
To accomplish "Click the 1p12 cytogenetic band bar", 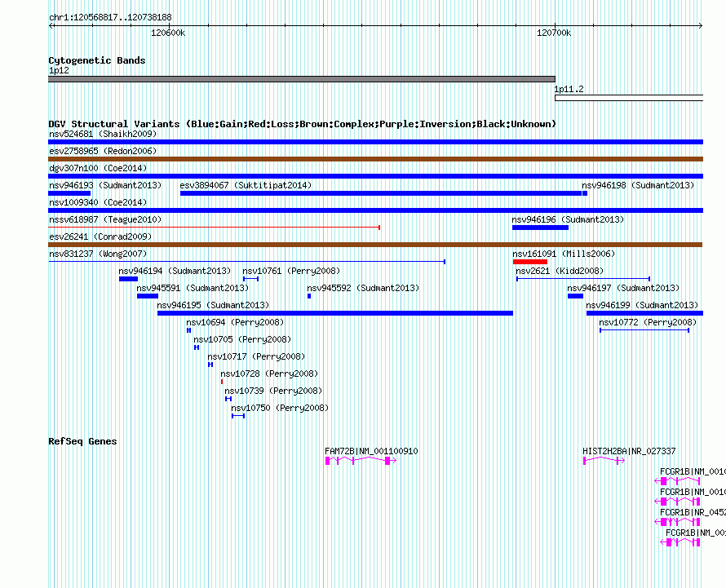I will pyautogui.click(x=302, y=79).
